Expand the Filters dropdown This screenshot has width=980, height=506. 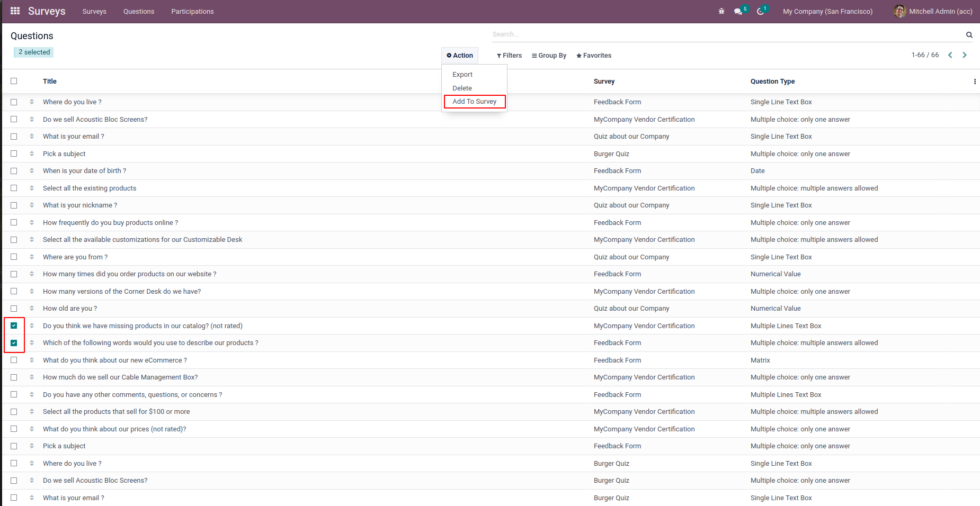click(509, 56)
